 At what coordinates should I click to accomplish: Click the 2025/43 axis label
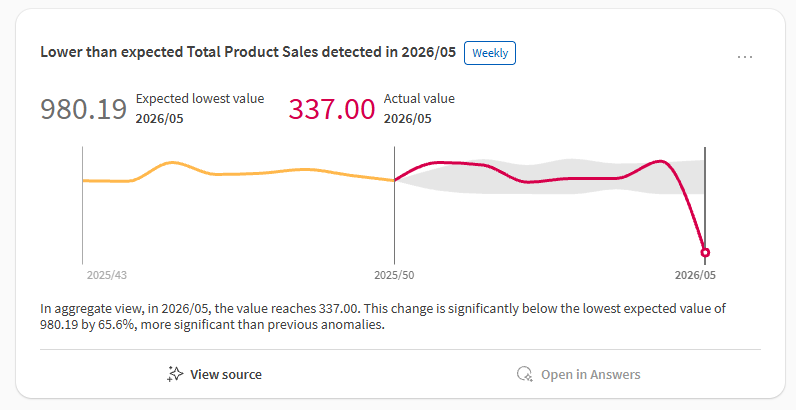(106, 274)
